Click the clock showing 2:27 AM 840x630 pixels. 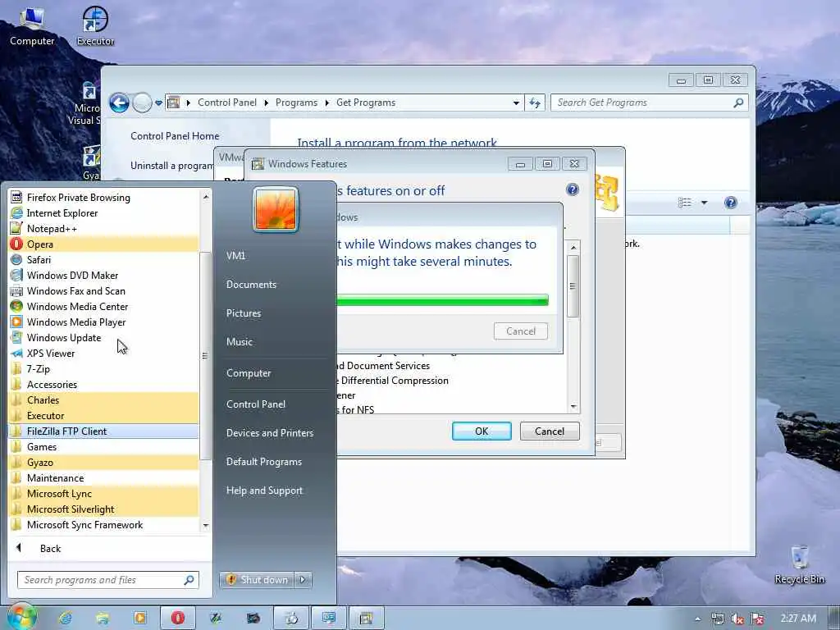point(798,619)
